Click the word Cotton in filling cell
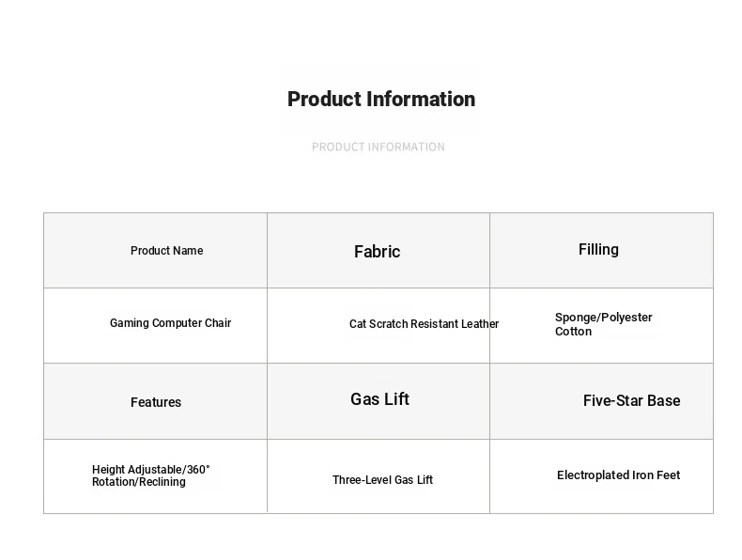Viewport: 742px width, 560px height. (573, 332)
